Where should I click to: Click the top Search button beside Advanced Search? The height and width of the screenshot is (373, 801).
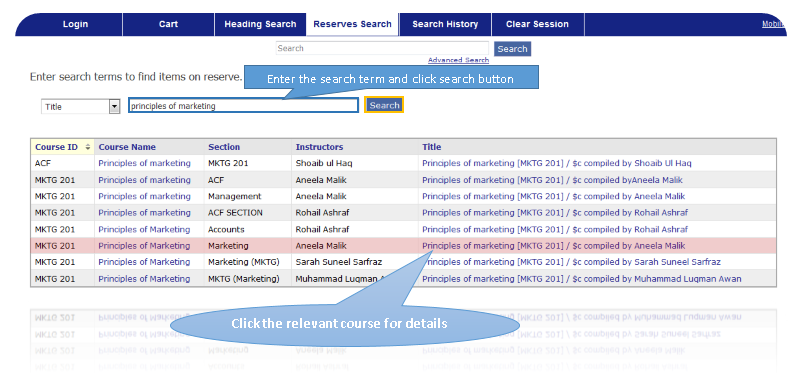click(512, 49)
